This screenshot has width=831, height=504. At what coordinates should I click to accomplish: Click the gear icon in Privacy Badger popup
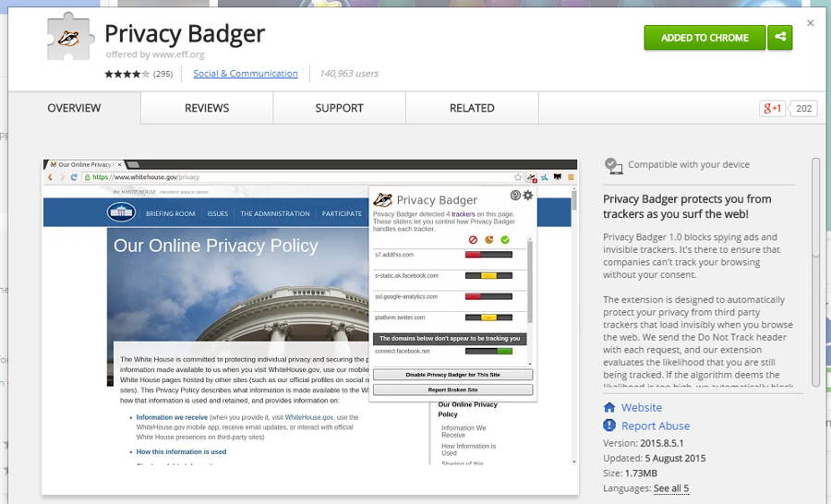[528, 196]
